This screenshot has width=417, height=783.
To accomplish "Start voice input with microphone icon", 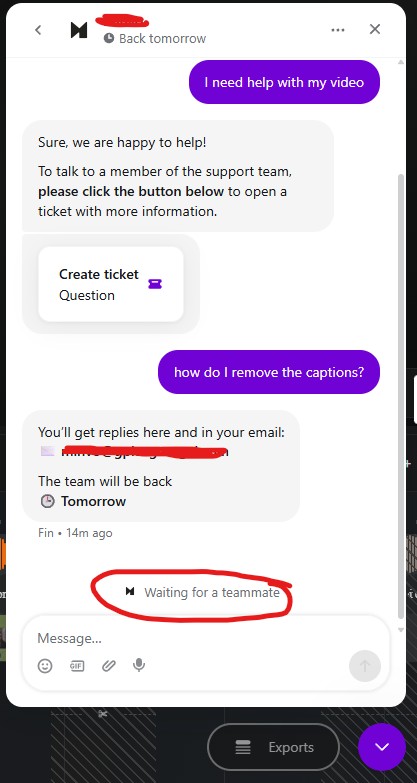I will click(x=139, y=665).
